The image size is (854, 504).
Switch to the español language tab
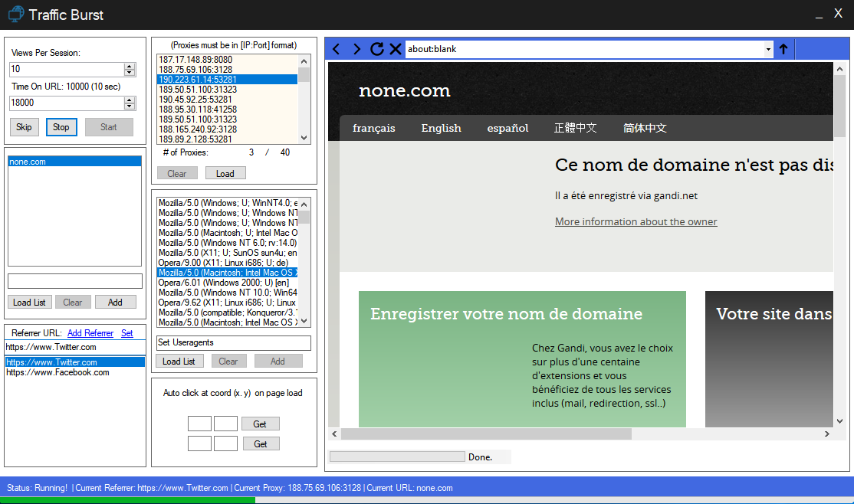coord(507,128)
